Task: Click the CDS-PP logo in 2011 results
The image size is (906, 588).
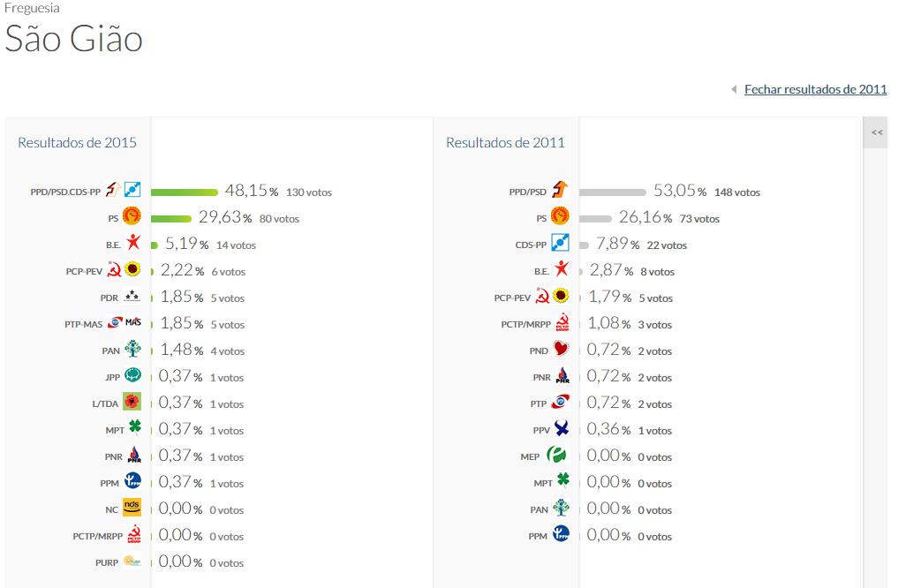Action: (x=560, y=243)
